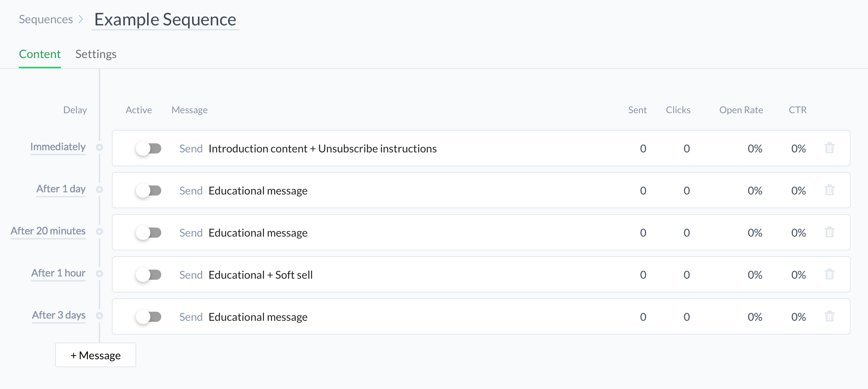Viewport: 868px width, 389px height.
Task: Click the breadcrumb chevron after Sequences
Action: point(81,19)
